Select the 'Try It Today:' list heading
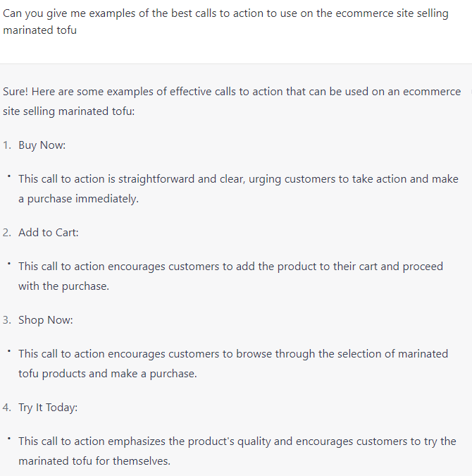The width and height of the screenshot is (472, 476). 48,408
